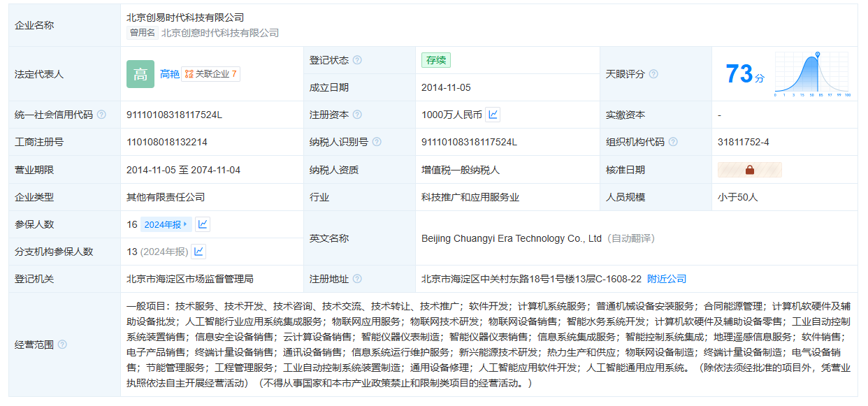Open the 分支机构参保人数 trend chart icon
This screenshot has height=406, width=868.
click(x=198, y=252)
